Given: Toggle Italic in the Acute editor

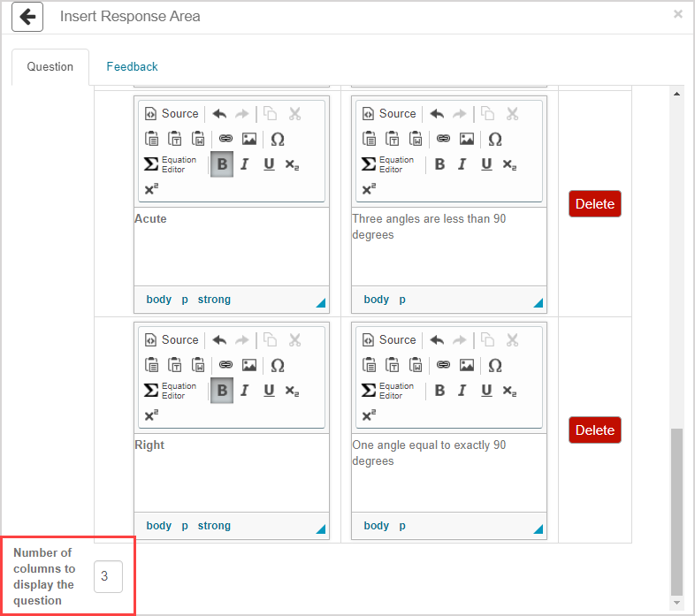Looking at the screenshot, I should [245, 164].
